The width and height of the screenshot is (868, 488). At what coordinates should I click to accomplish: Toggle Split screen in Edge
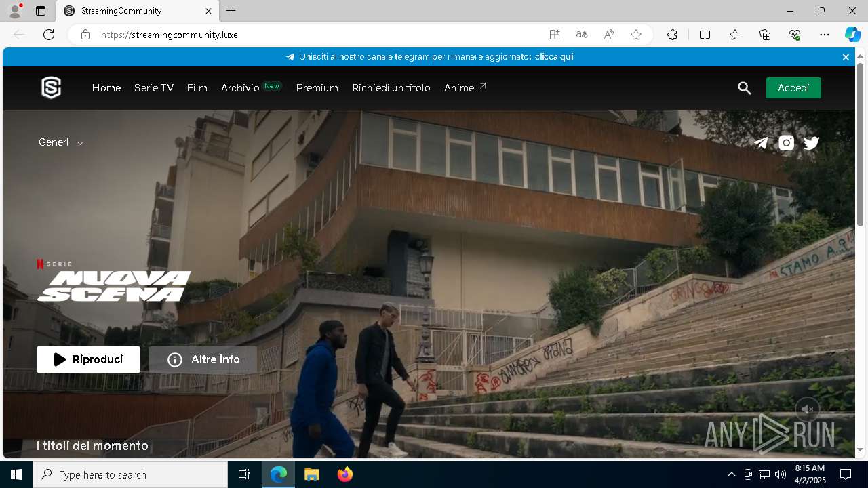pyautogui.click(x=705, y=35)
